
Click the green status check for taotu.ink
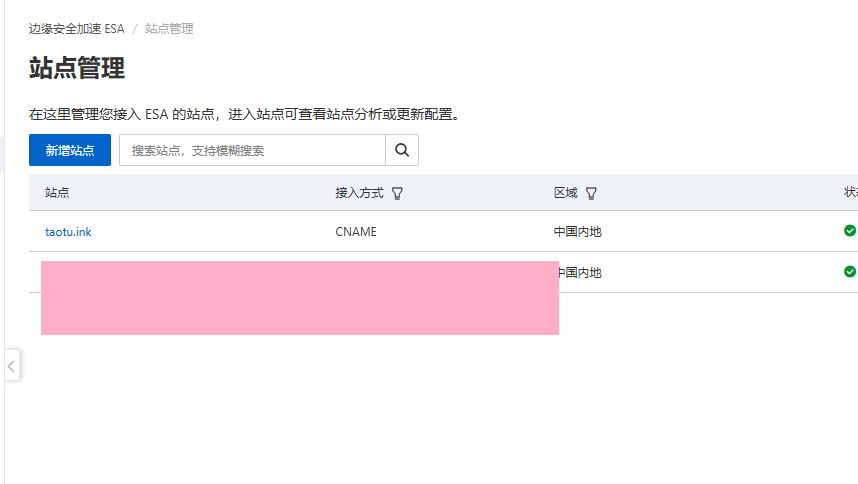(x=849, y=231)
